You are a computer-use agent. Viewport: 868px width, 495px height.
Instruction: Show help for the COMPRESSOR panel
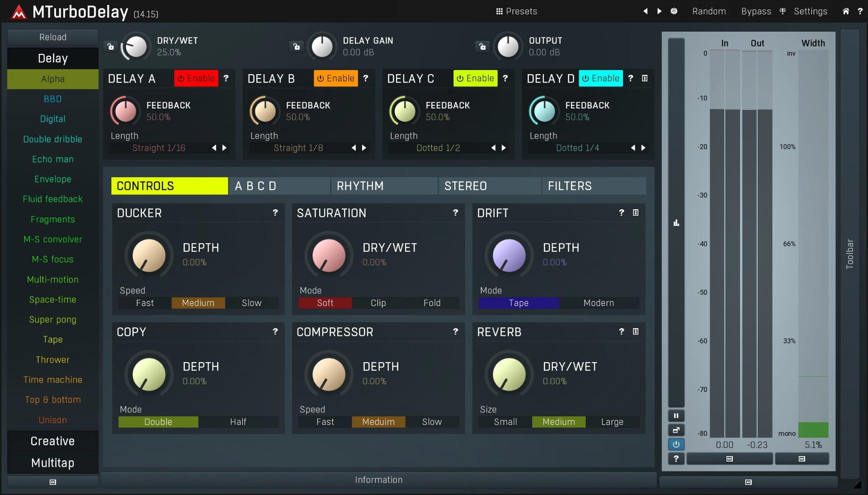[456, 331]
